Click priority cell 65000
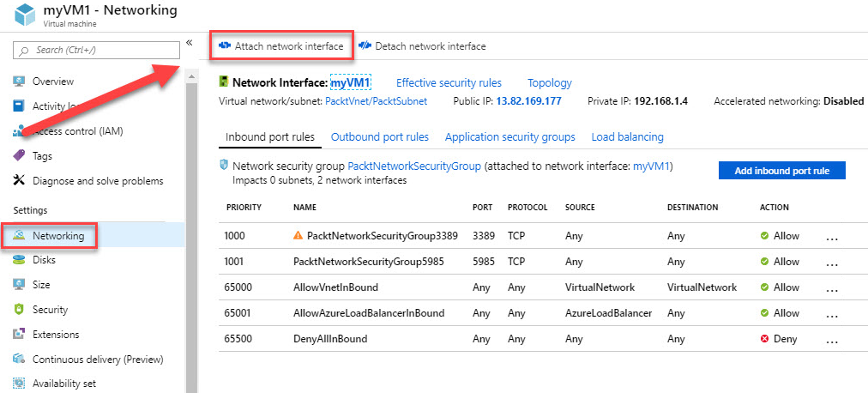Viewport: 868px width, 393px height. [x=238, y=287]
